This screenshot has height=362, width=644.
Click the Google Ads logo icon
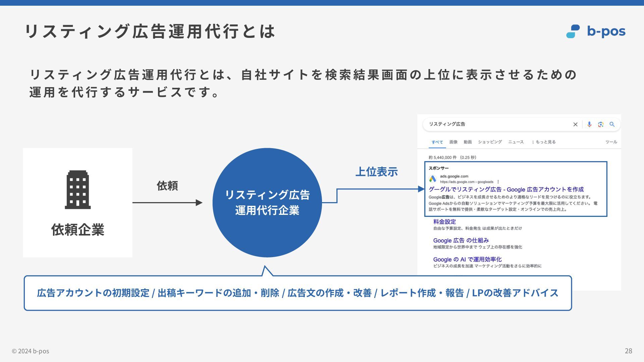pos(433,179)
